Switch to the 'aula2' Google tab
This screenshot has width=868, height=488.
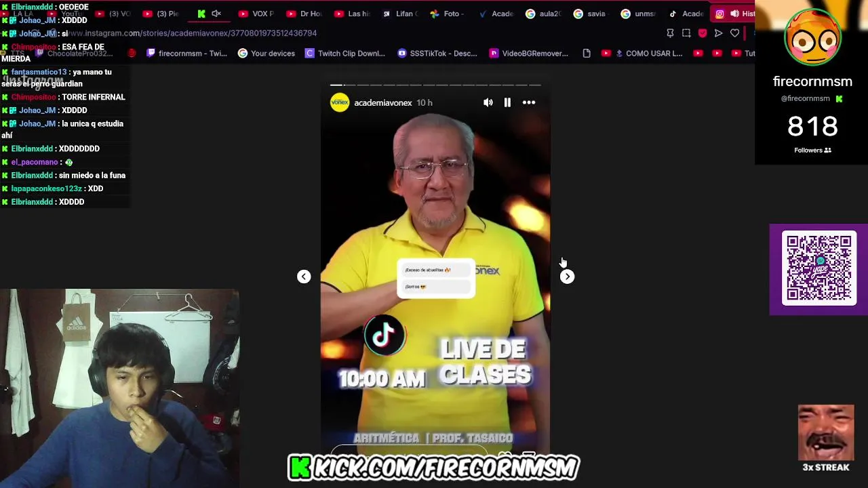542,14
